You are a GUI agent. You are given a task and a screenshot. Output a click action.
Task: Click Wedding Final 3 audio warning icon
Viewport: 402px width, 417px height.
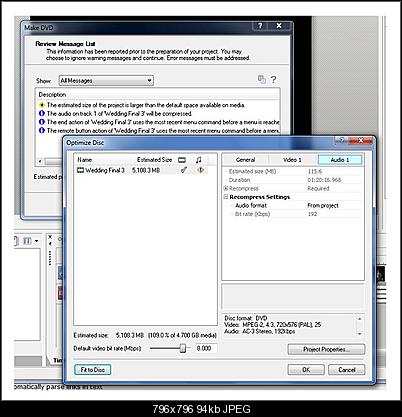click(200, 170)
